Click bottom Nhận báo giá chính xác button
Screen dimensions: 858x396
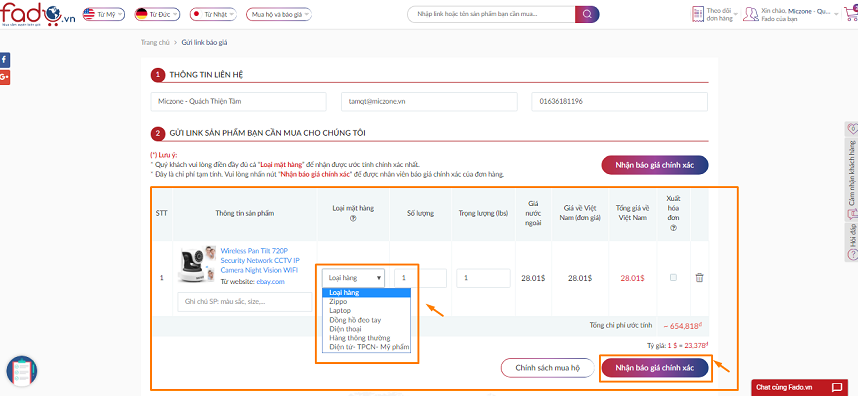tap(655, 368)
